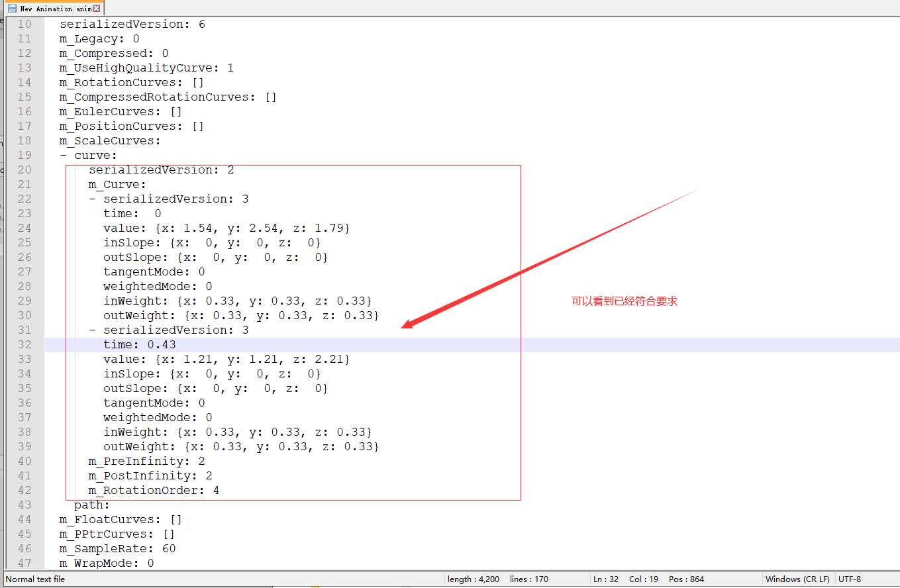
Task: Click the 'serializedVersion: 2' line
Action: 162,170
